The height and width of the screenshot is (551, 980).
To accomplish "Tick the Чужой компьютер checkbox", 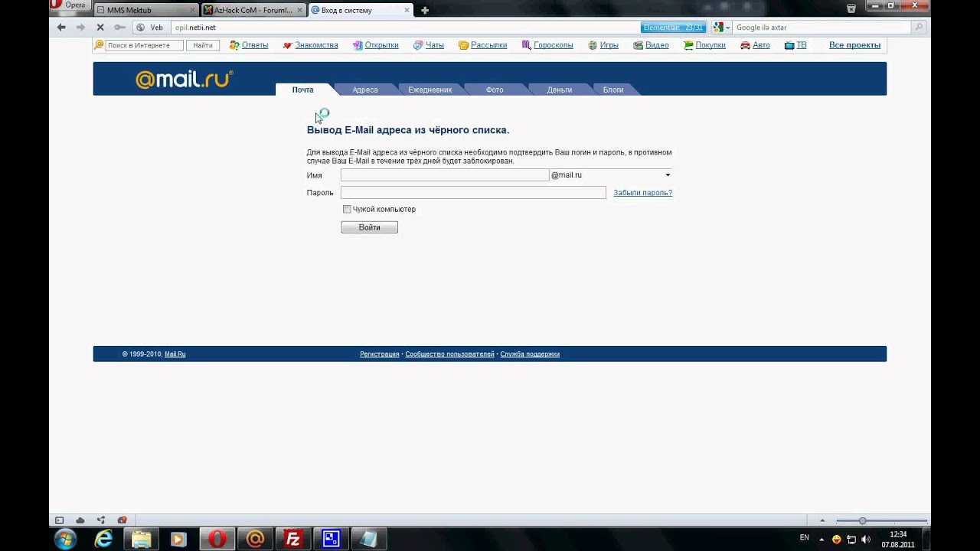I will (x=347, y=209).
